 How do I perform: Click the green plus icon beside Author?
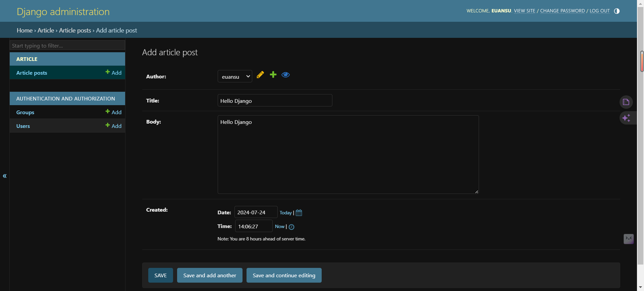tap(273, 75)
